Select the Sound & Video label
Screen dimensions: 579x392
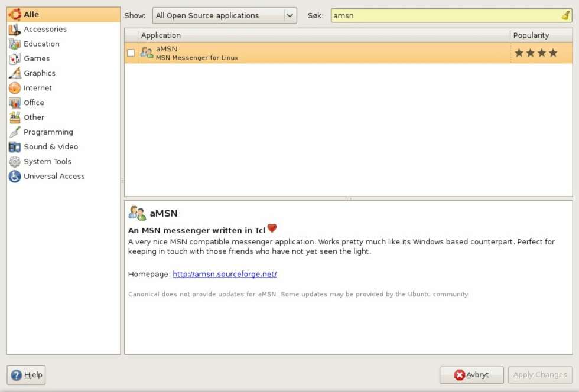click(x=51, y=147)
